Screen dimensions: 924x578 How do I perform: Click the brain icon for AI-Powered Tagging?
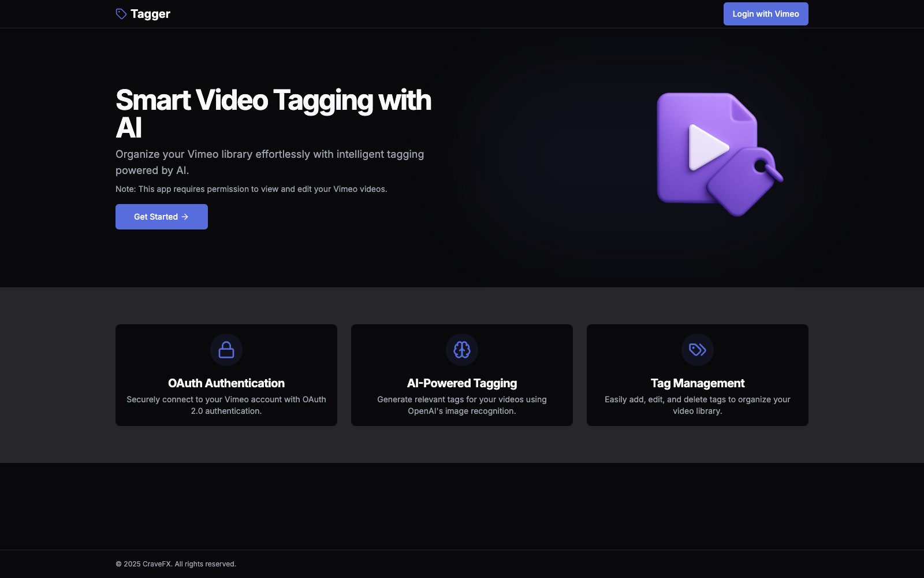coord(462,350)
